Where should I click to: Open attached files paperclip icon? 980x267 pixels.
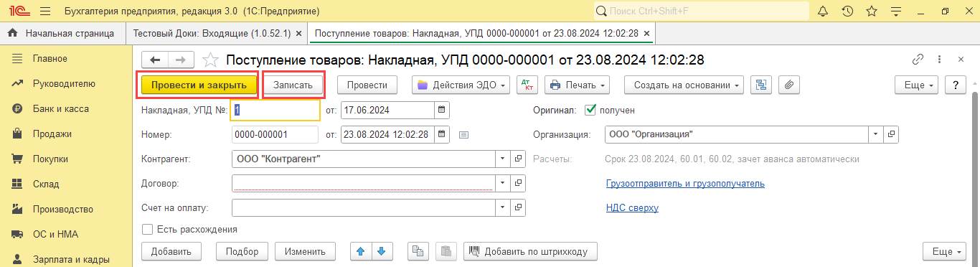789,85
